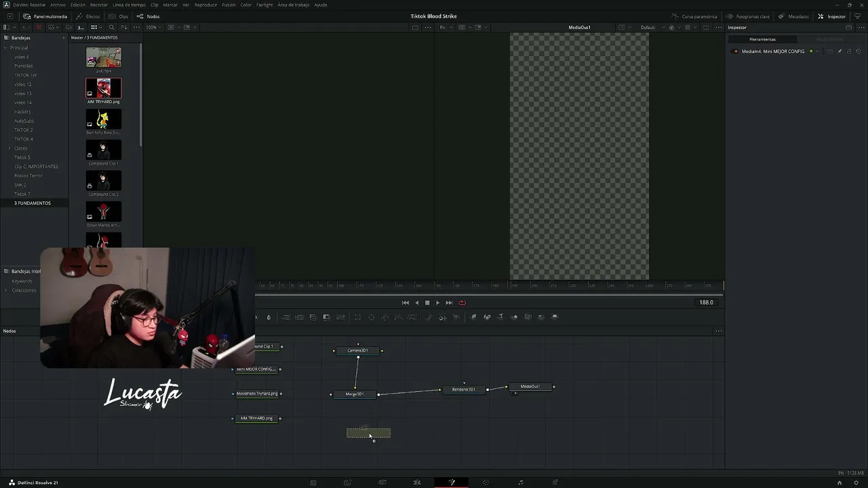The height and width of the screenshot is (488, 868).
Task: Select the MediaOut1 node
Action: click(x=530, y=386)
